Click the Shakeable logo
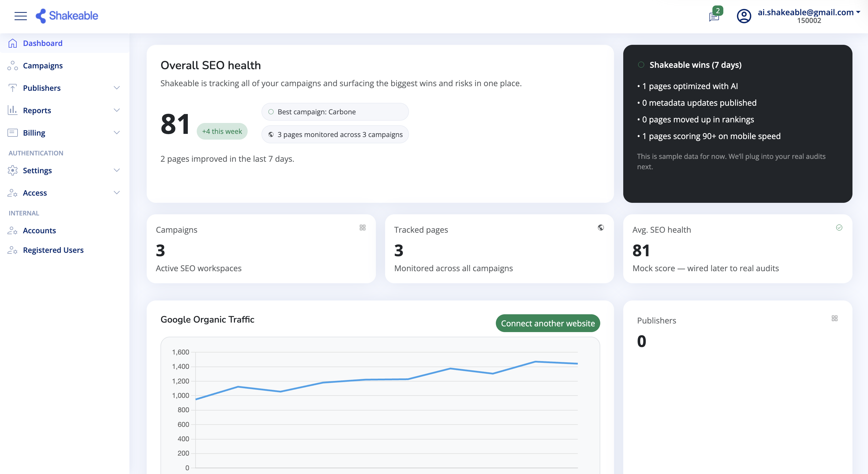The height and width of the screenshot is (474, 868). click(66, 16)
